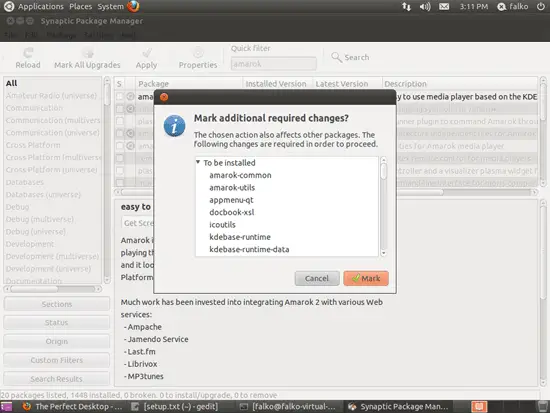Open the falko user menu
This screenshot has width=550, height=413.
coord(512,7)
